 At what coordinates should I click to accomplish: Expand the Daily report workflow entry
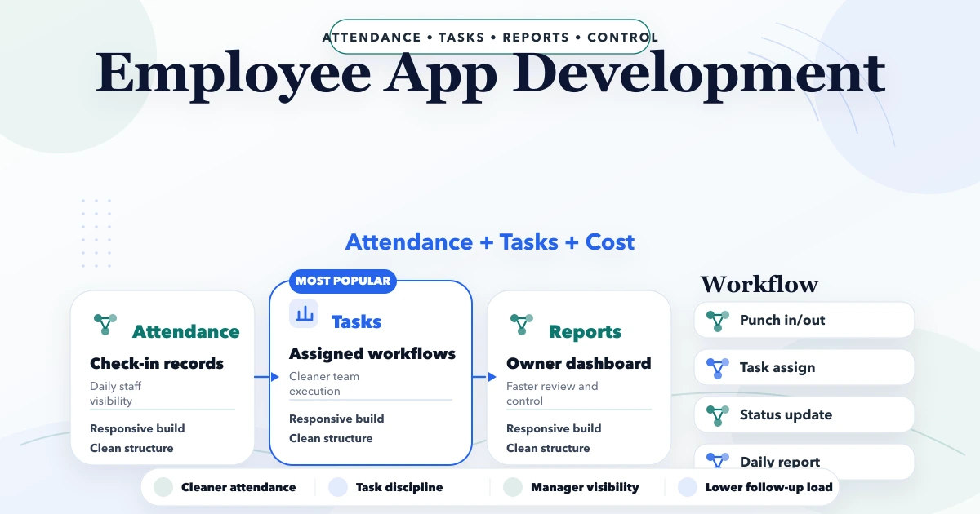click(804, 461)
